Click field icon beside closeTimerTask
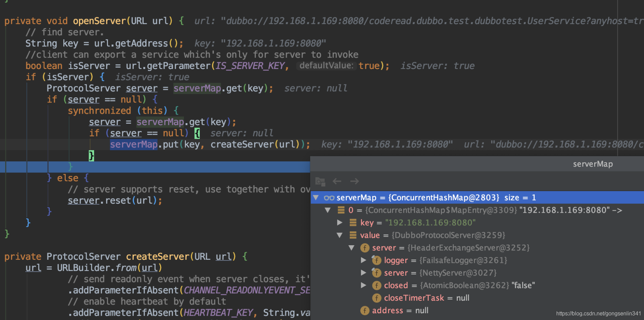 (377, 298)
